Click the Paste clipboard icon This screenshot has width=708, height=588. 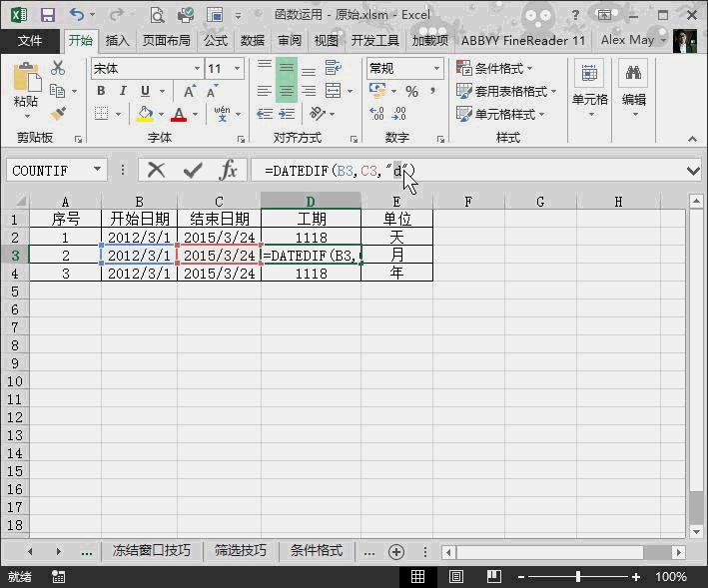click(x=27, y=78)
